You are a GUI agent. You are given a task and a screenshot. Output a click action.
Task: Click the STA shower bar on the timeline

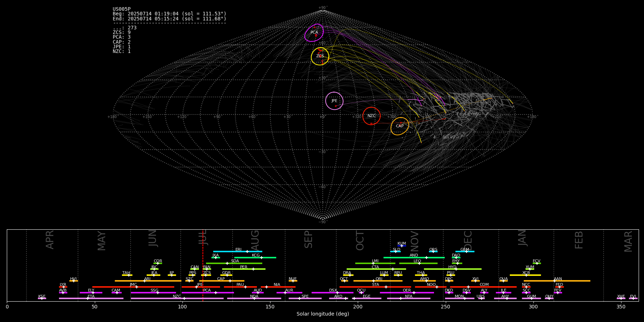click(x=375, y=287)
